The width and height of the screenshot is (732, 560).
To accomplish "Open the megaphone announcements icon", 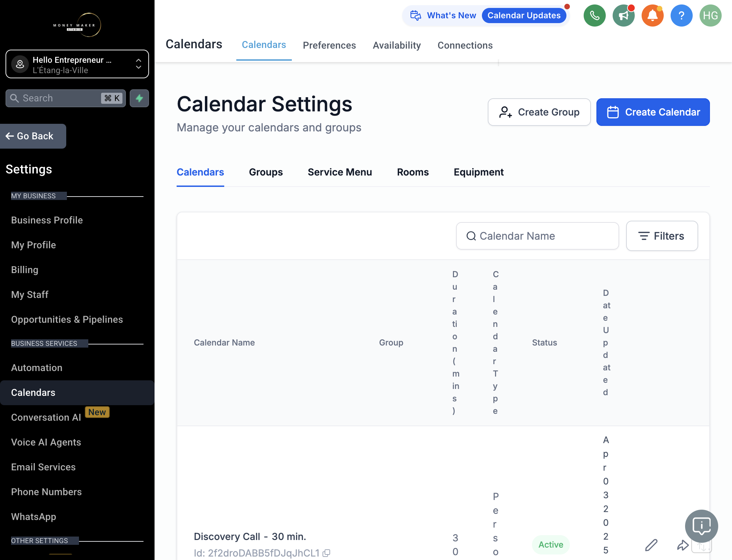I will [623, 16].
